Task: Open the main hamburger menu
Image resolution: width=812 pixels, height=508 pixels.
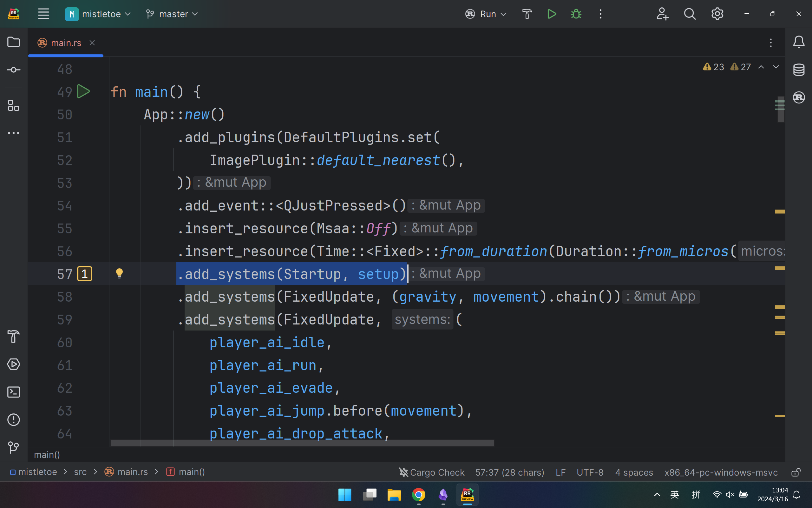Action: 43,14
